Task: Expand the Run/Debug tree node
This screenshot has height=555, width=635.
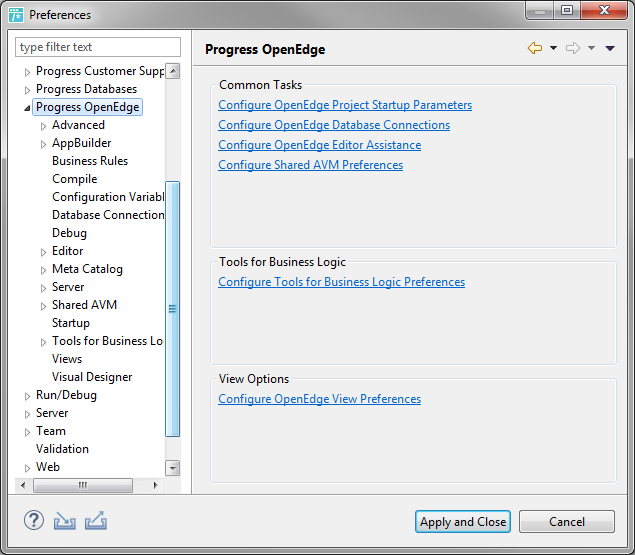Action: click(x=27, y=396)
